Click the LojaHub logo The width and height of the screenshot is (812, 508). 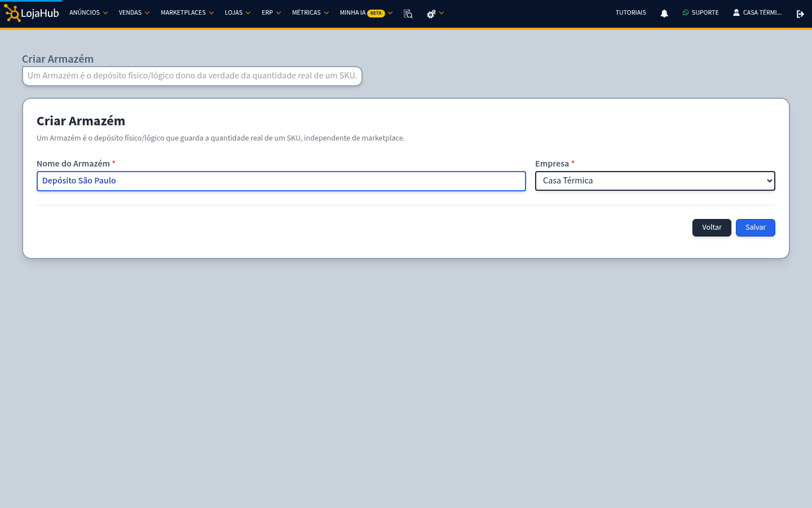click(x=32, y=13)
